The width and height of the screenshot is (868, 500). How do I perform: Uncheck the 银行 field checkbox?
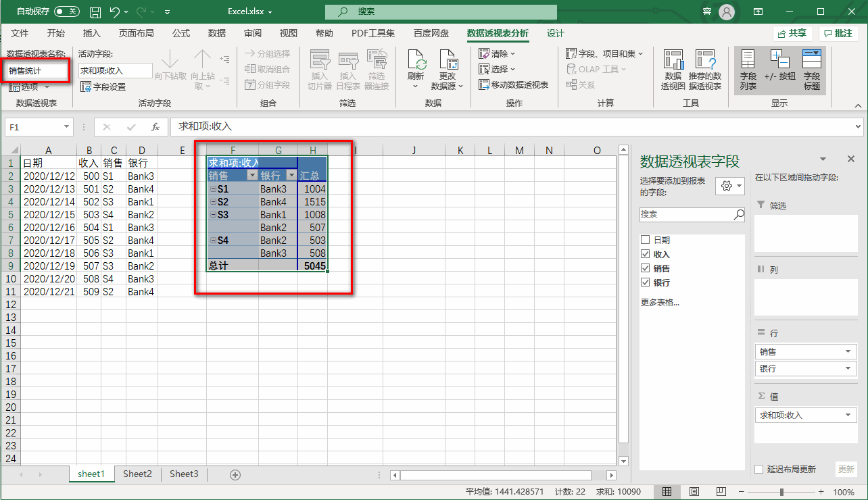click(x=645, y=282)
